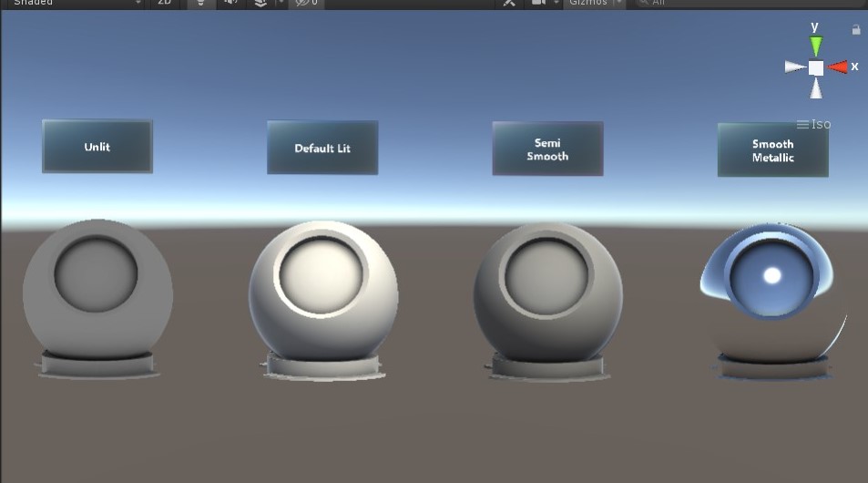Screen dimensions: 868x483
Task: Click the scene search field
Action: pyautogui.click(x=751, y=3)
